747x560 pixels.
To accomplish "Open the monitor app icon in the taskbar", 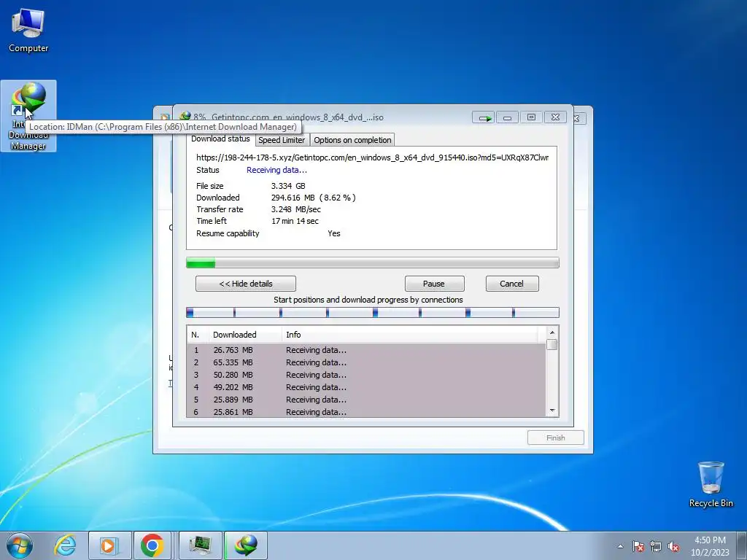I will (201, 545).
